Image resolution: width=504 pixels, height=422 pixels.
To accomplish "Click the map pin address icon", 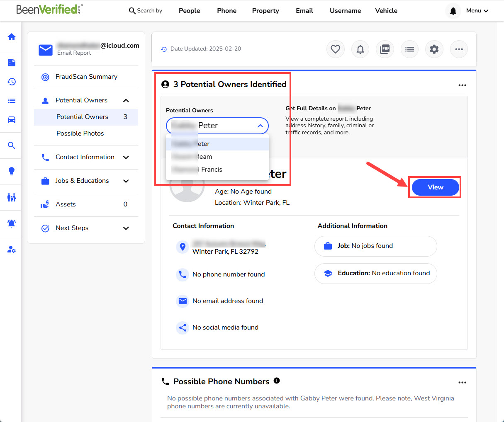I will point(183,247).
